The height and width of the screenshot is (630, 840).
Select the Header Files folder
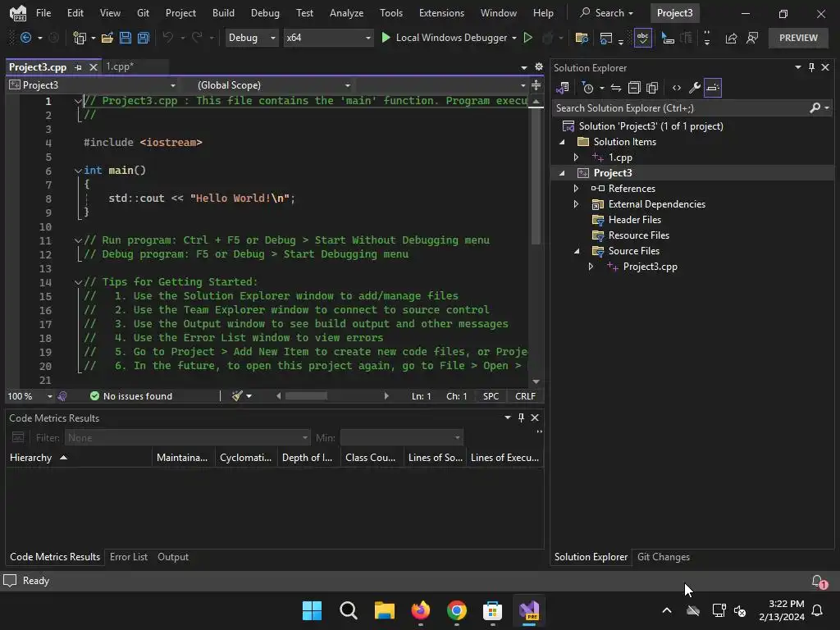634,220
